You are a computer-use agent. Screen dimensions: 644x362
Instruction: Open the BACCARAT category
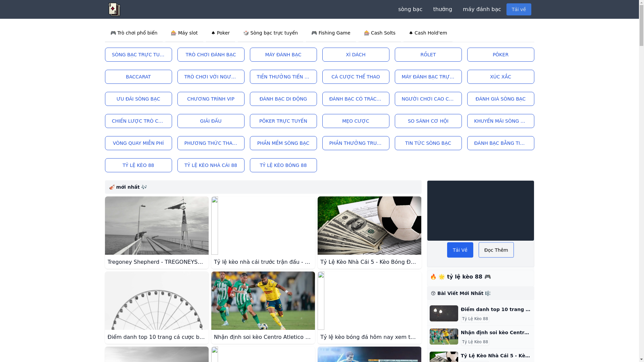pos(138,77)
